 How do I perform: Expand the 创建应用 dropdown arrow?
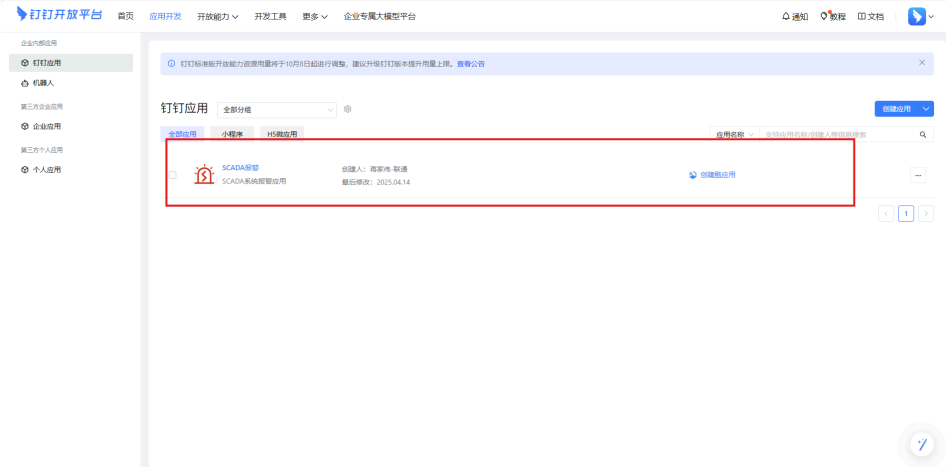(926, 109)
